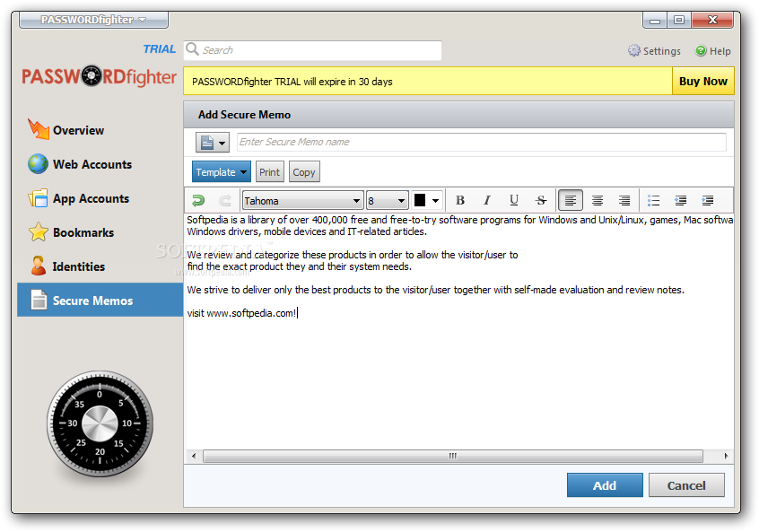
Task: Click the Bookmarks star icon
Action: click(x=38, y=231)
